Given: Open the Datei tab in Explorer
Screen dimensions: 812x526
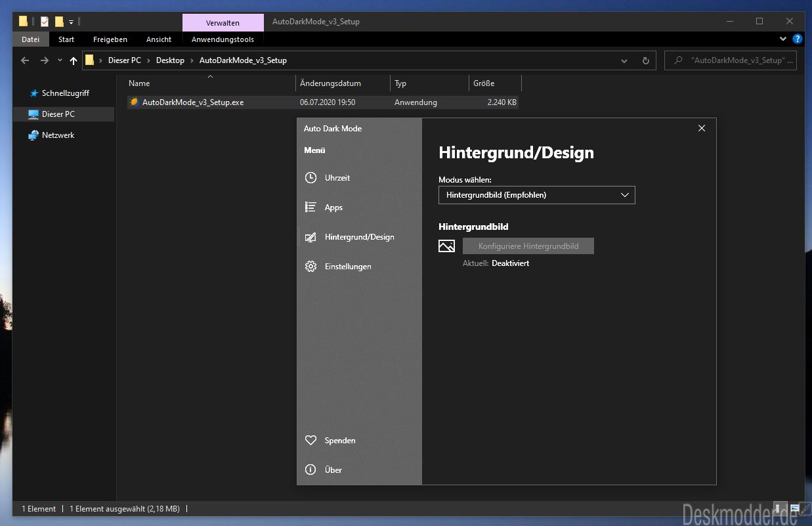Looking at the screenshot, I should pos(31,39).
